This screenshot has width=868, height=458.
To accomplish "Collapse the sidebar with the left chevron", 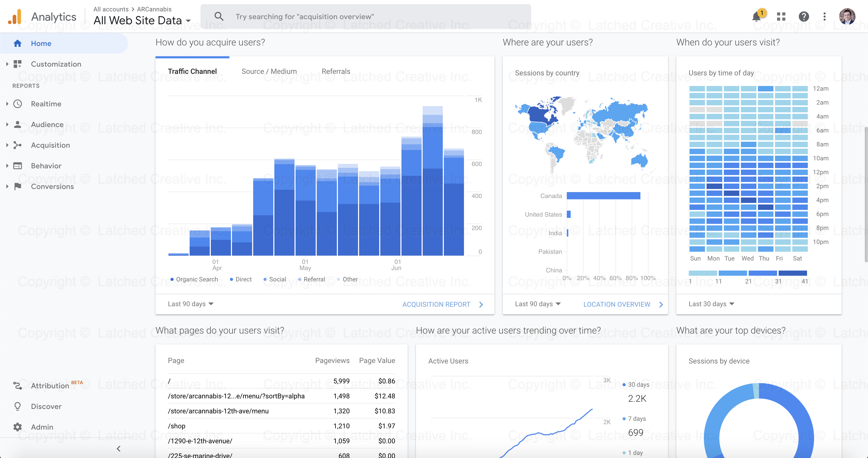I will point(119,448).
